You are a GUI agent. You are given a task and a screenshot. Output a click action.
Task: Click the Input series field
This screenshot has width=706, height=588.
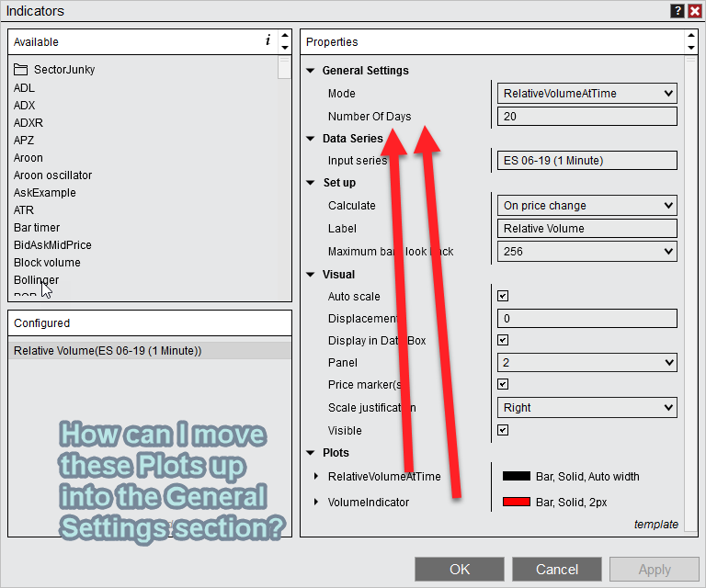pos(587,161)
